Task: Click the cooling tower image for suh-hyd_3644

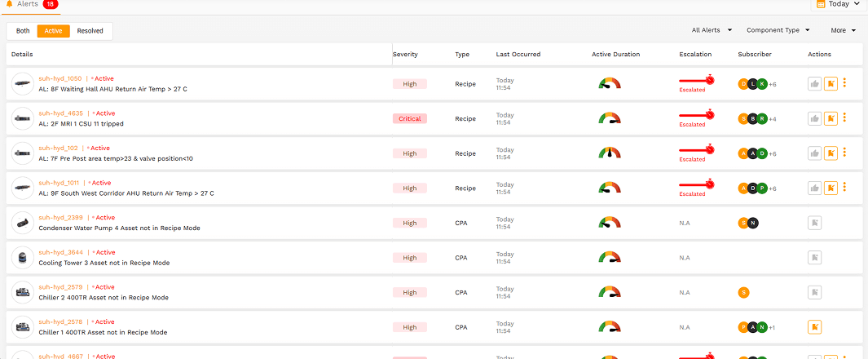Action: [23, 258]
